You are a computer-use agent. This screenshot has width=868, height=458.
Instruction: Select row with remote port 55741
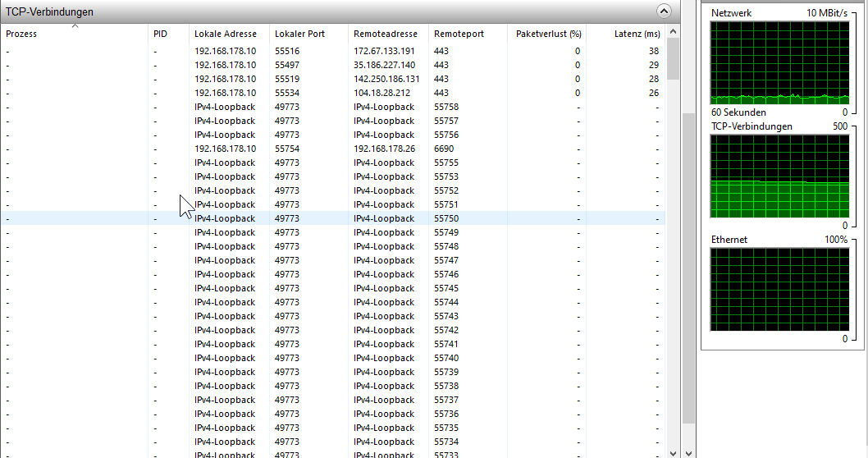coord(333,344)
